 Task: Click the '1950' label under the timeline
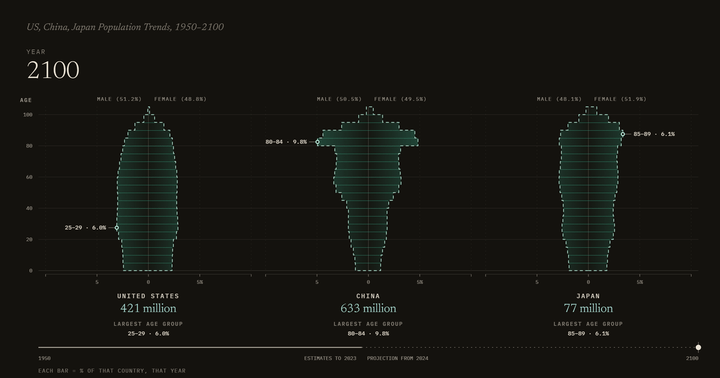(45, 358)
